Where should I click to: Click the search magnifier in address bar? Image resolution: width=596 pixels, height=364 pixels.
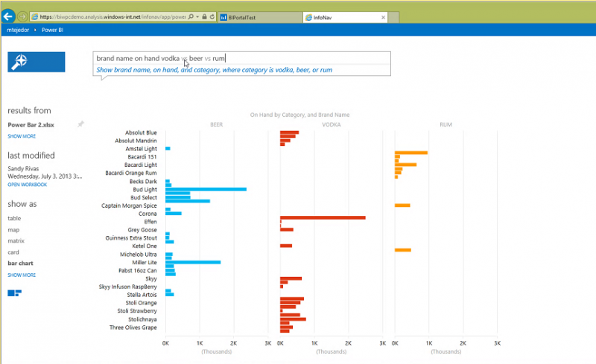pos(191,16)
